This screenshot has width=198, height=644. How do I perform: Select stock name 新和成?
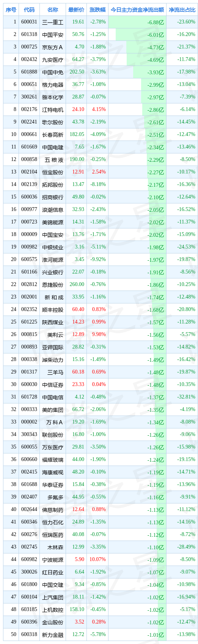(x=54, y=297)
